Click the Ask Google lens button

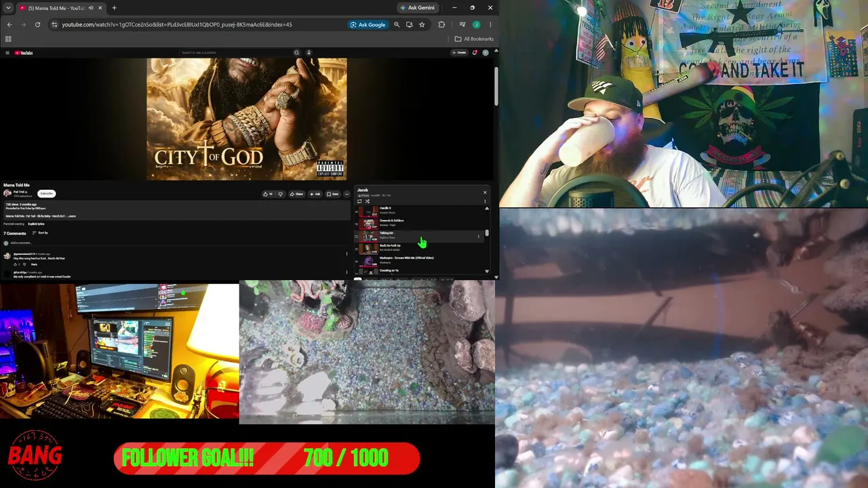(368, 24)
